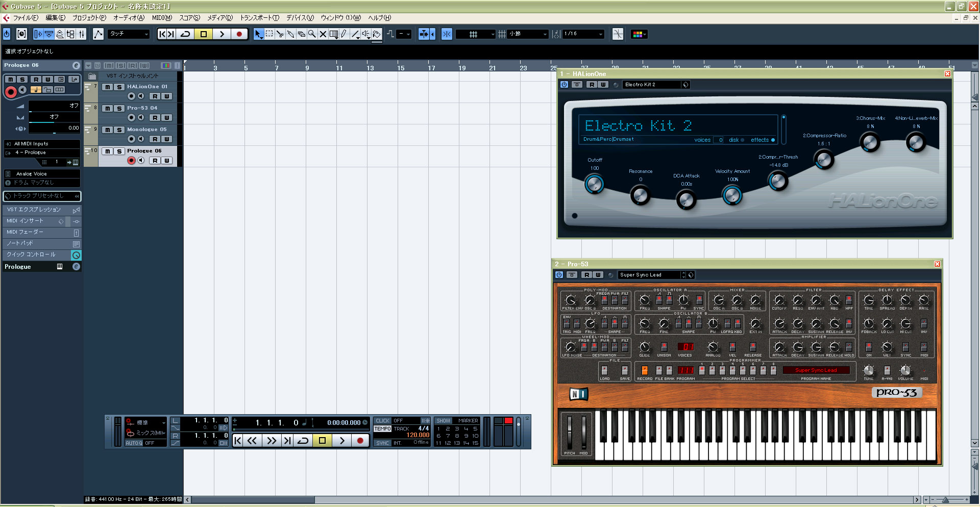Open the Analog Voice program selector
Screen dimensions: 980x507
42,174
